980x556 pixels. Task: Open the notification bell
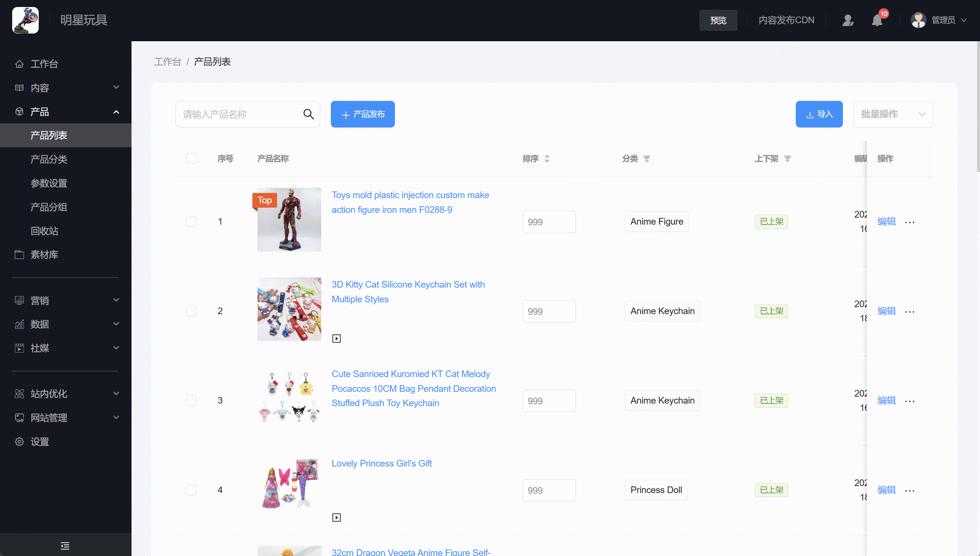tap(877, 20)
